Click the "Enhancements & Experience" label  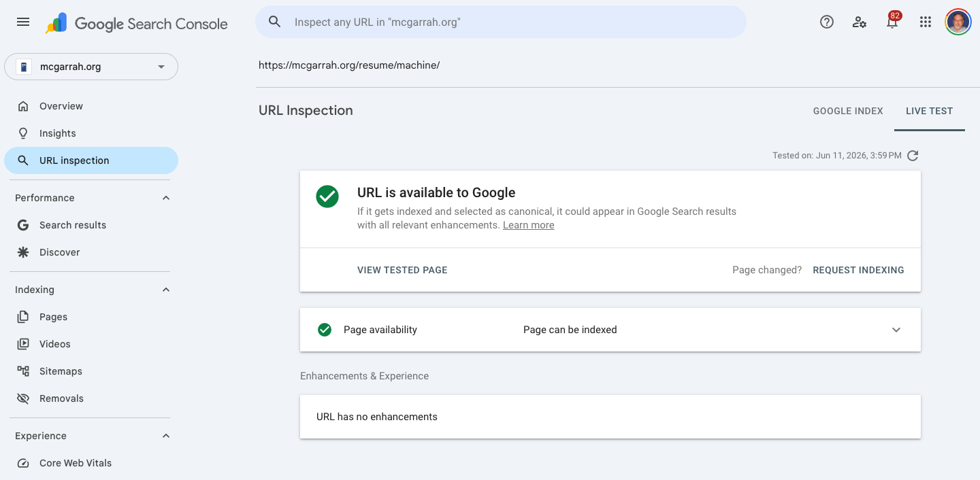tap(365, 376)
